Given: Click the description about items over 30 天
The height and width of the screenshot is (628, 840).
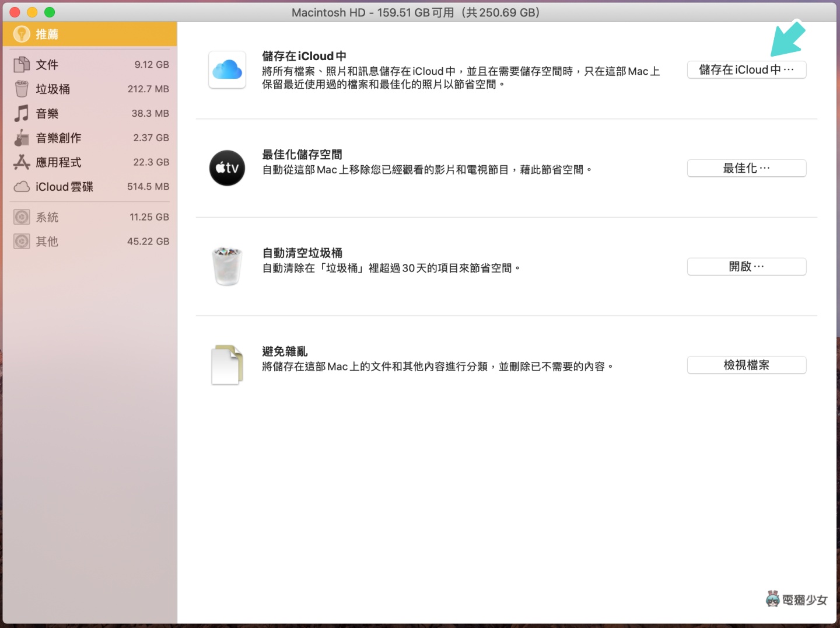Looking at the screenshot, I should tap(391, 268).
